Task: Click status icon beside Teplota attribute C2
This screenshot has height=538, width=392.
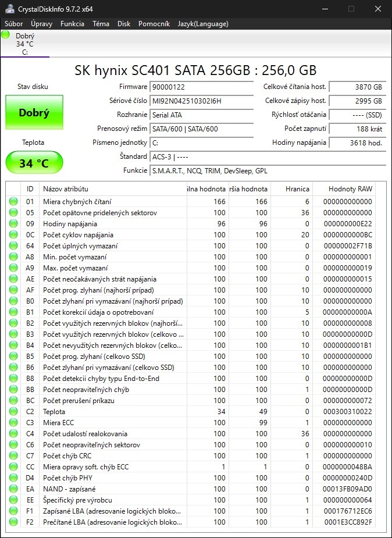Action: coord(13,411)
